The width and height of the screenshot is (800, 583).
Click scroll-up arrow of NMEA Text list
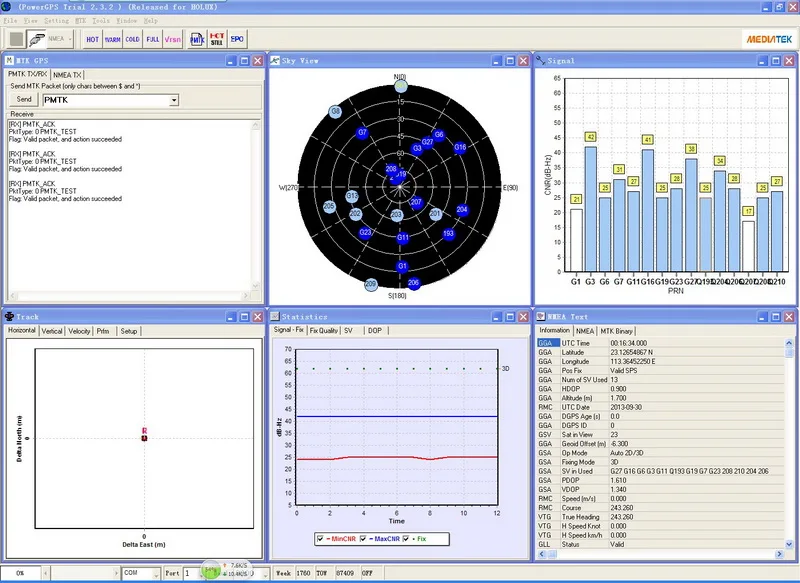[789, 343]
